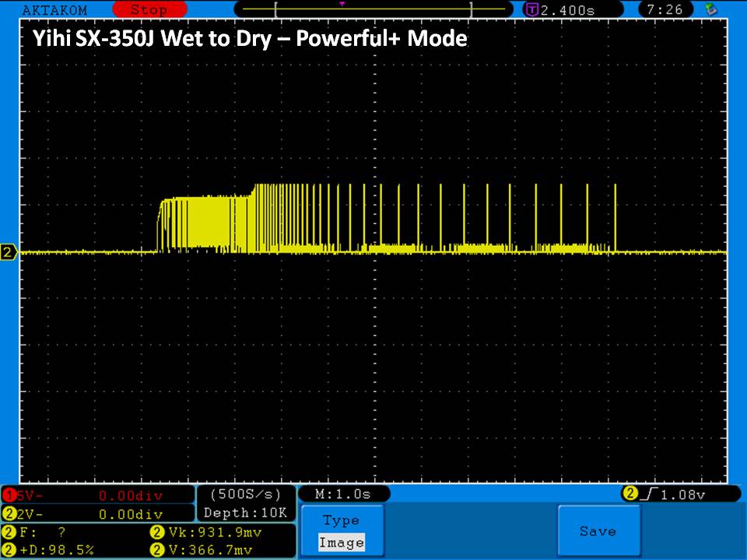Click the channel 2 ground level marker
The image size is (747, 560).
9,253
